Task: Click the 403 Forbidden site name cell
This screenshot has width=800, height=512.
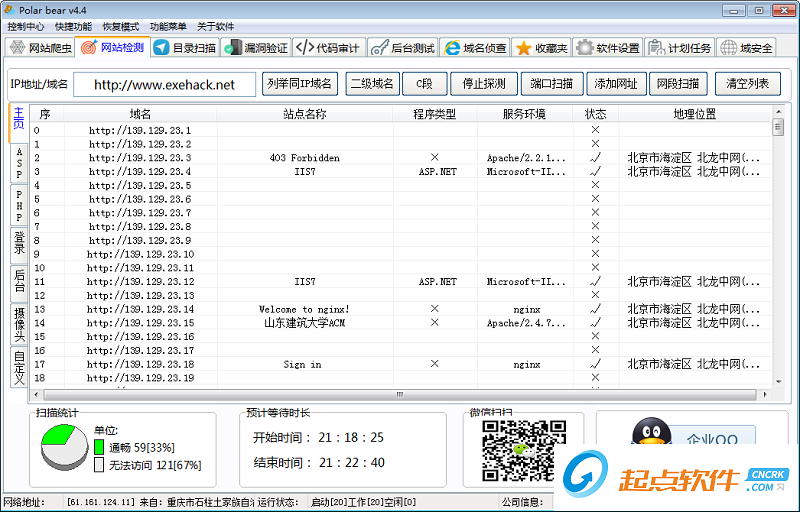Action: point(305,158)
